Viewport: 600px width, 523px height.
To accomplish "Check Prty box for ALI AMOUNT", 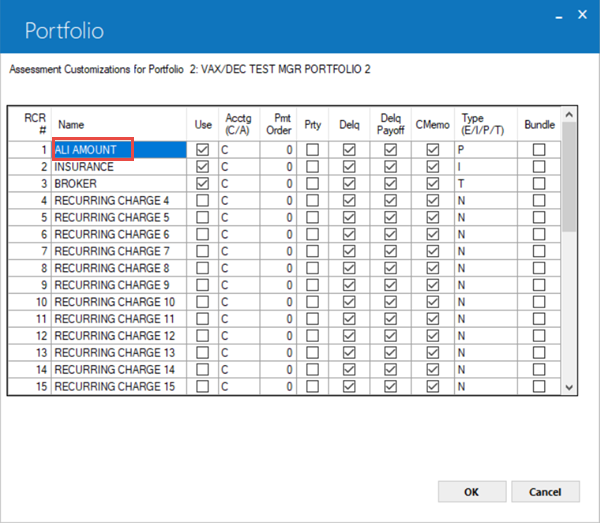I will pos(313,150).
